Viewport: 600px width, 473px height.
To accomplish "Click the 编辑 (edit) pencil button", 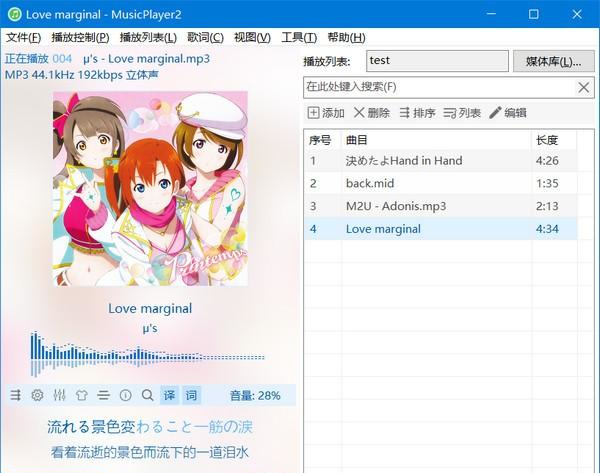I will pyautogui.click(x=508, y=113).
